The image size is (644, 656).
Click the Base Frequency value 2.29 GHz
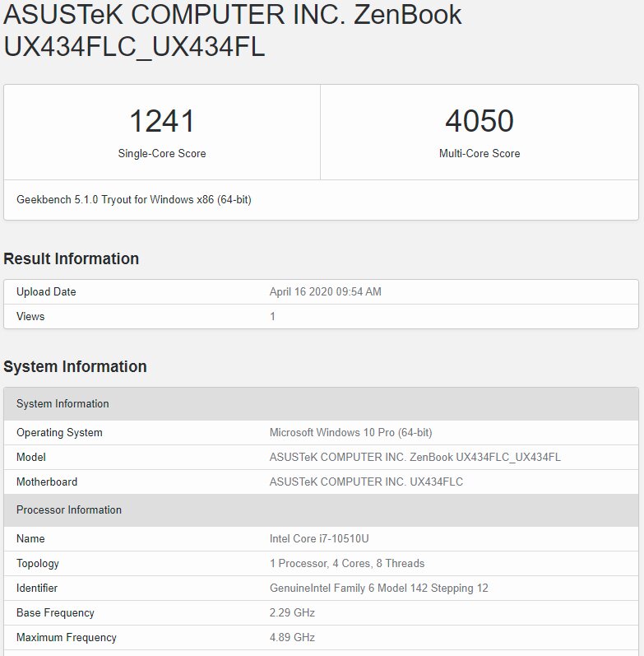pyautogui.click(x=292, y=613)
